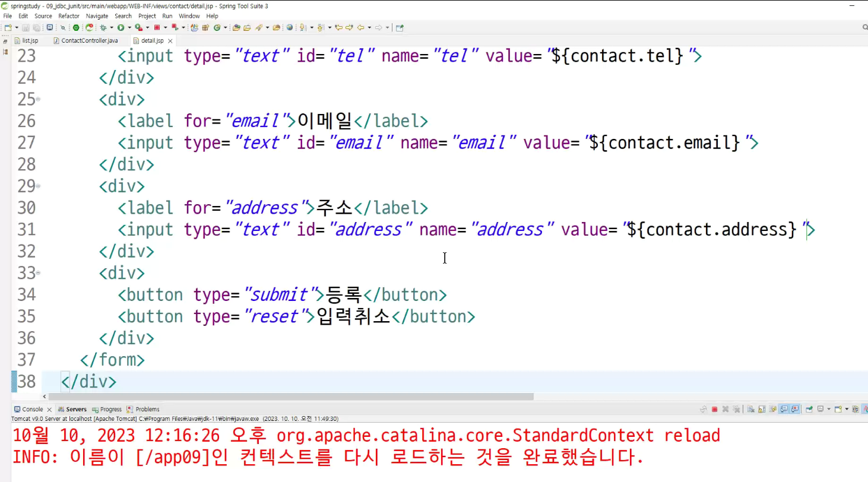This screenshot has width=868, height=482.
Task: Click the Relaunch icon in toolbar
Action: [x=89, y=27]
